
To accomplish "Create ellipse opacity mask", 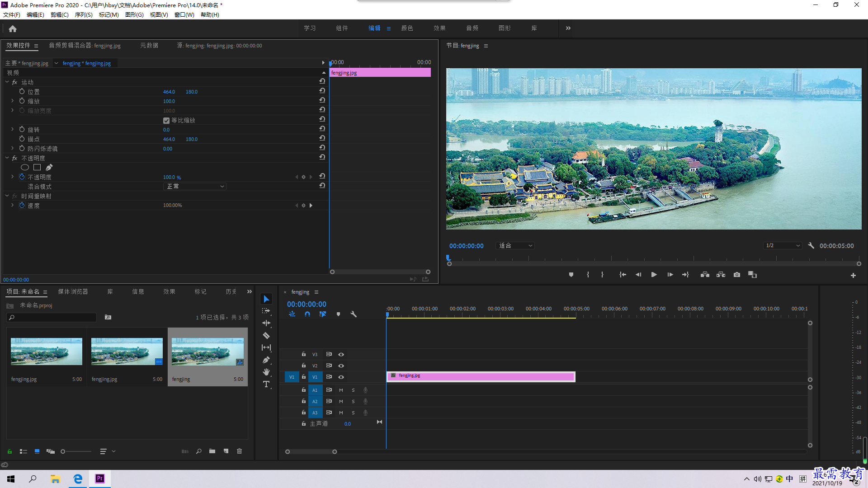I will (x=25, y=168).
